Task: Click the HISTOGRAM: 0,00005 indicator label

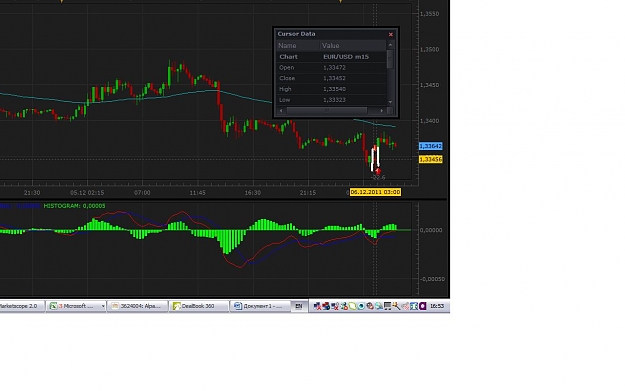Action: click(75, 206)
